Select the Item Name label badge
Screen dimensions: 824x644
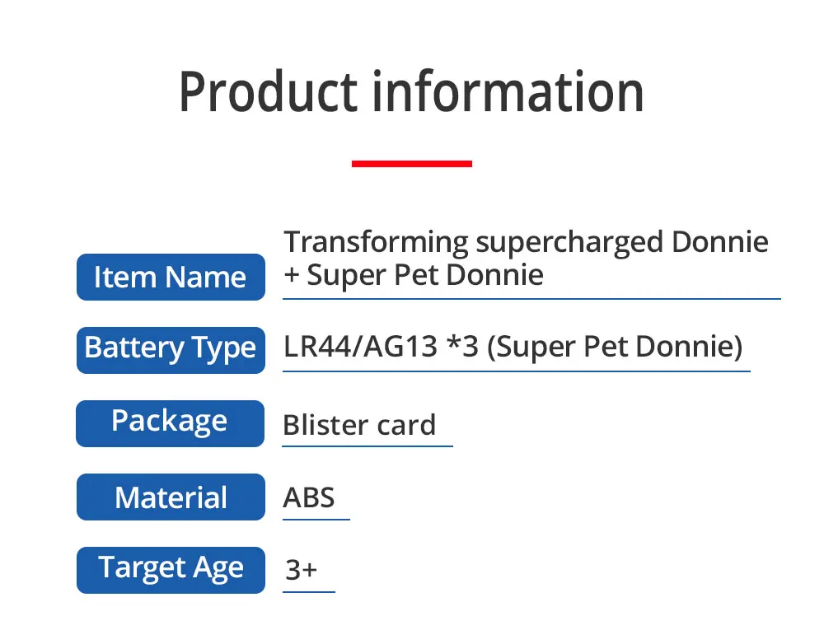[x=171, y=277]
